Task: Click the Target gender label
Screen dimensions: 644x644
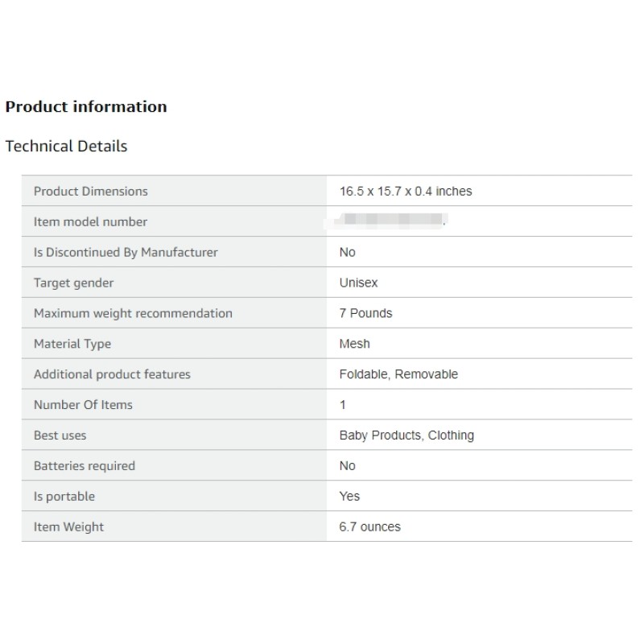Action: click(73, 283)
